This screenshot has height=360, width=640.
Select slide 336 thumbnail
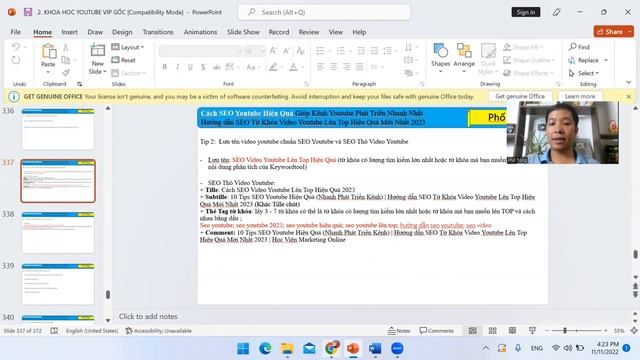[58, 129]
